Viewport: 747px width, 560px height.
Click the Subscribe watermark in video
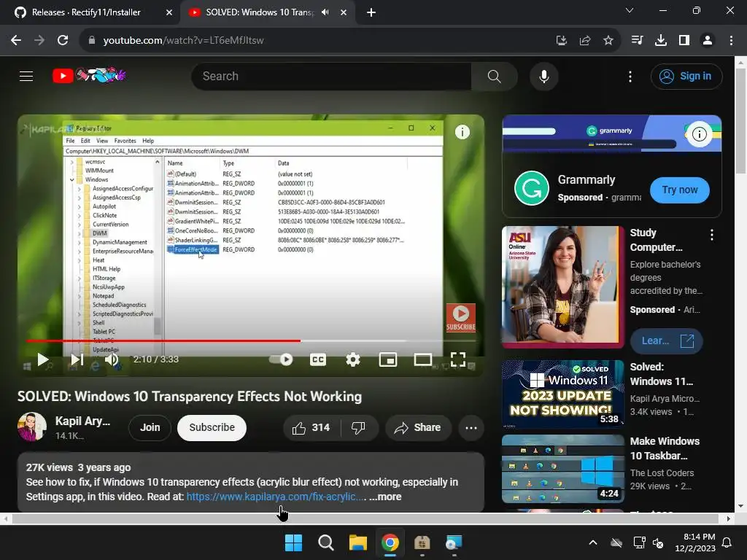point(461,318)
